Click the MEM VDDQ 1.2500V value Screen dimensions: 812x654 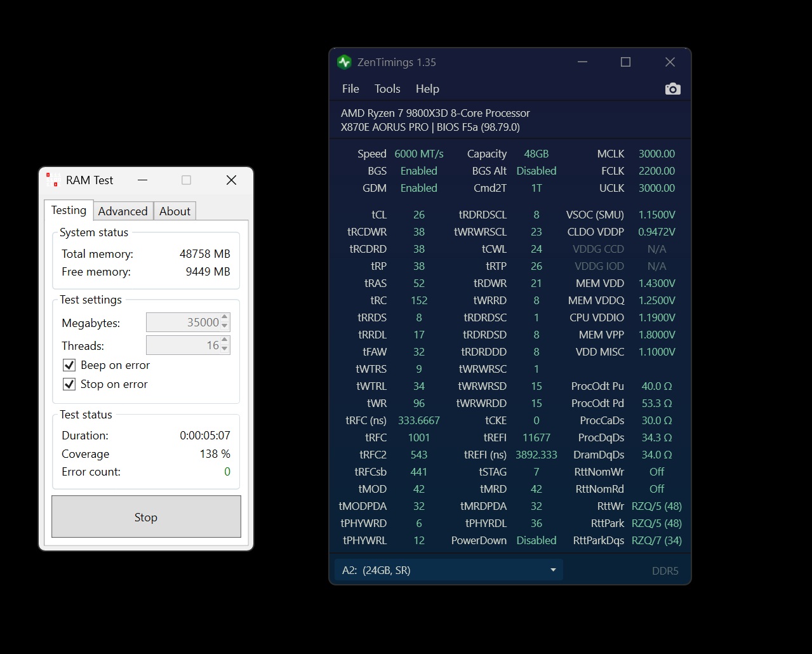click(x=656, y=300)
